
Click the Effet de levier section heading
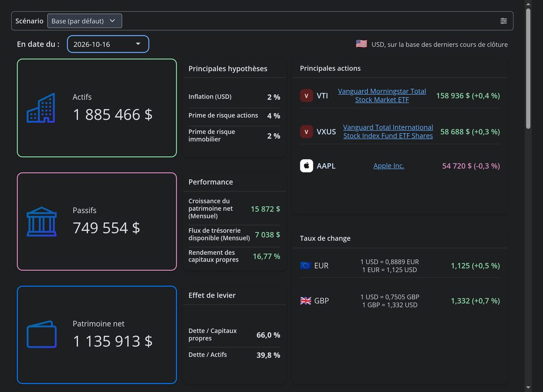(212, 296)
